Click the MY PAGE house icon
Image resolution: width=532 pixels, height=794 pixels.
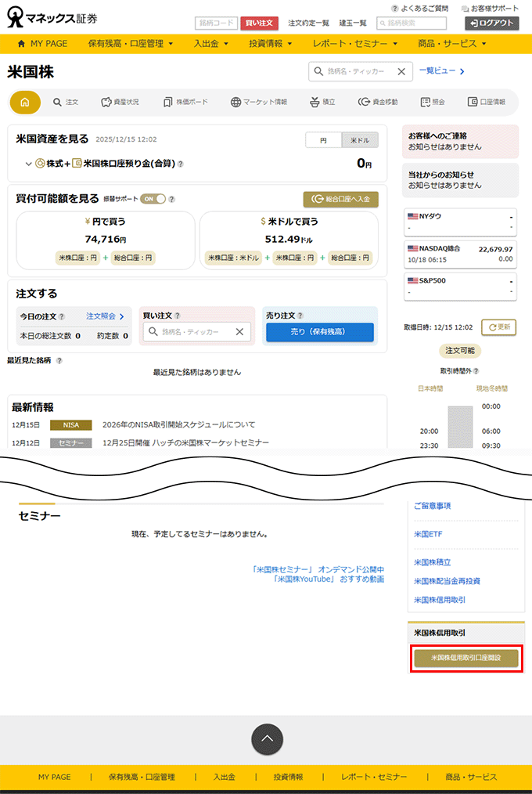click(x=21, y=44)
